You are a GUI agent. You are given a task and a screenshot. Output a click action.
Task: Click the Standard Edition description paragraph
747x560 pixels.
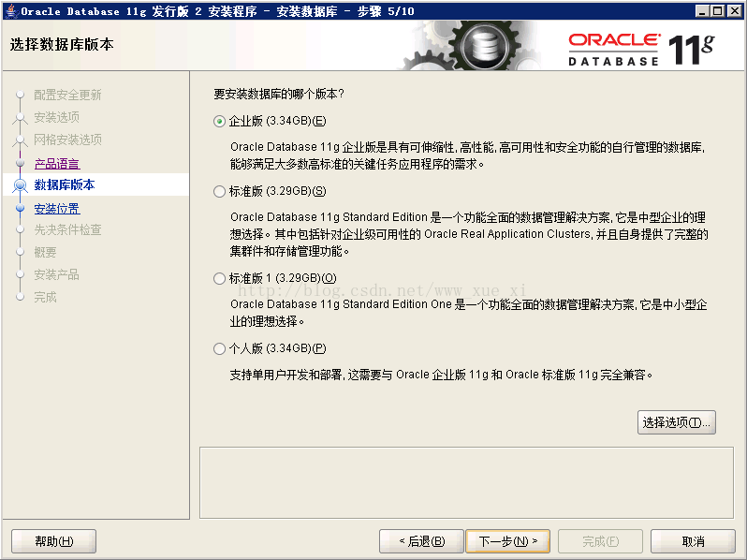click(469, 234)
